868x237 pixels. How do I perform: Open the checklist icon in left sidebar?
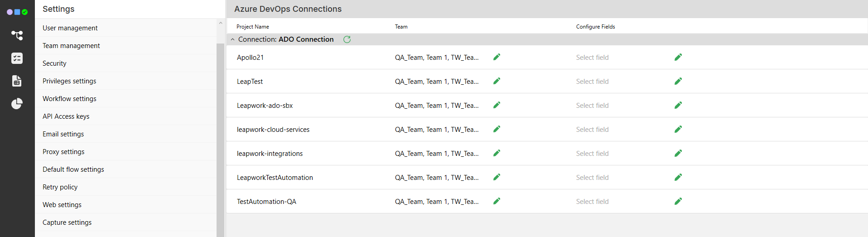(x=17, y=58)
